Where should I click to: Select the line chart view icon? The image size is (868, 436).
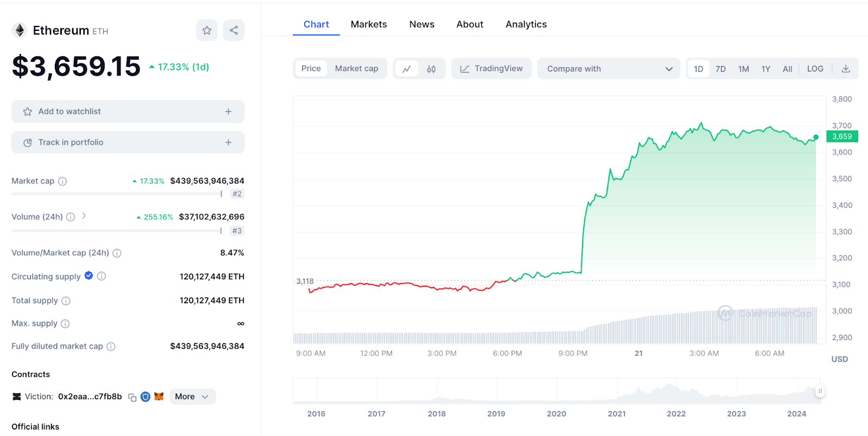(x=406, y=69)
